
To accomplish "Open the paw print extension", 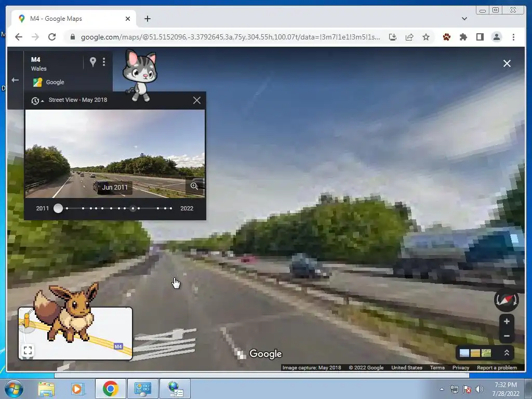I will click(x=446, y=37).
